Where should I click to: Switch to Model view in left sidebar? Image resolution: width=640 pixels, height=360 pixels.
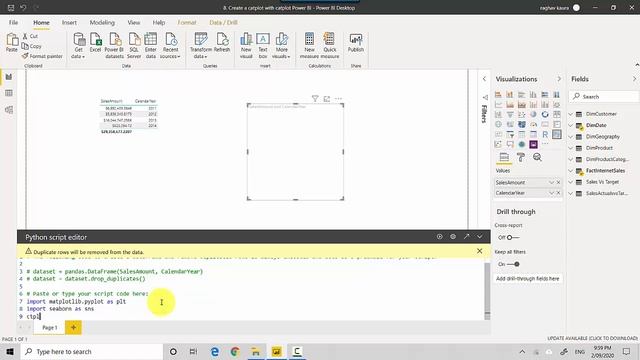coord(9,110)
